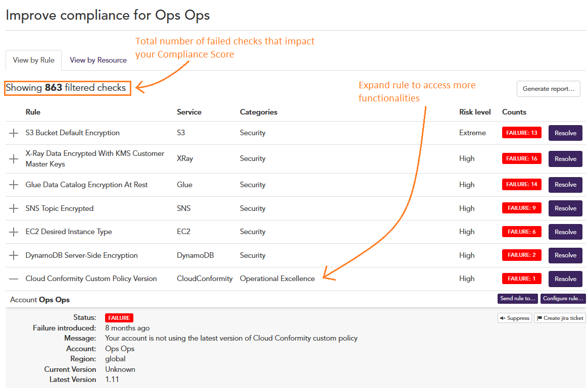Click the Service column header
This screenshot has width=588, height=388.
[x=189, y=112]
